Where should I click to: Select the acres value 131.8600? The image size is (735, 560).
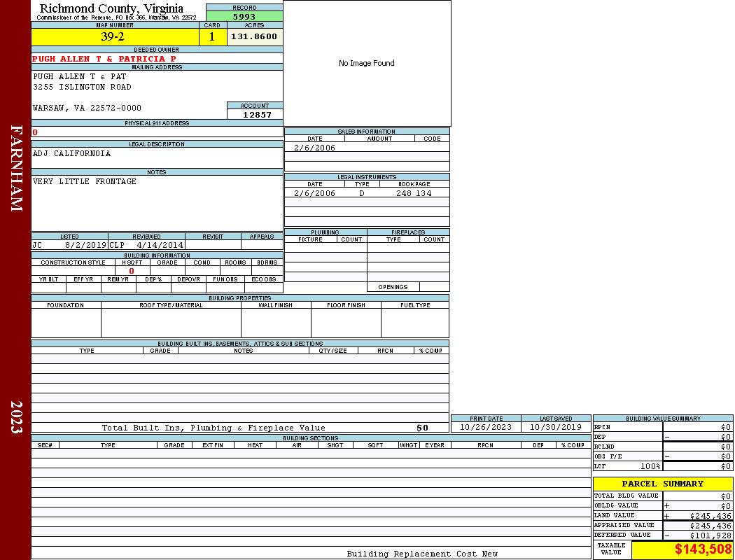pyautogui.click(x=255, y=37)
